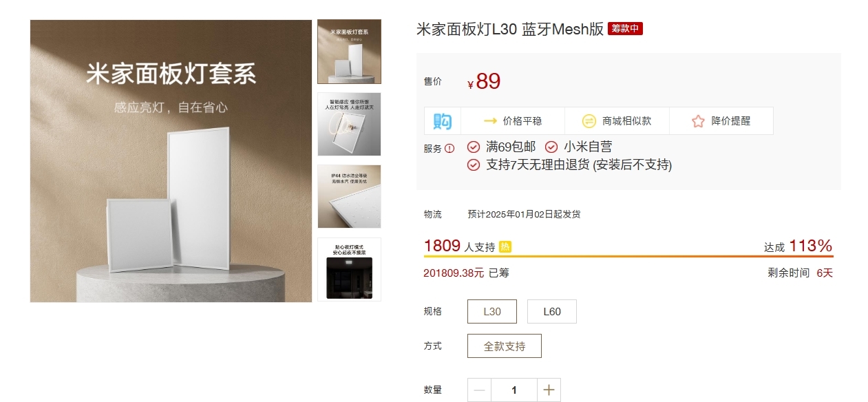Select the first product thumbnail image
The height and width of the screenshot is (402, 868).
pos(349,52)
